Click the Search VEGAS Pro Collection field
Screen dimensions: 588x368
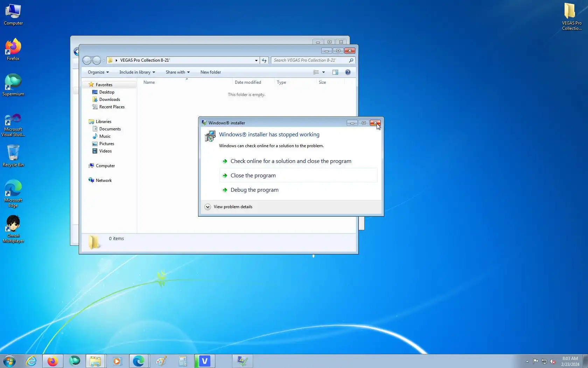click(313, 60)
